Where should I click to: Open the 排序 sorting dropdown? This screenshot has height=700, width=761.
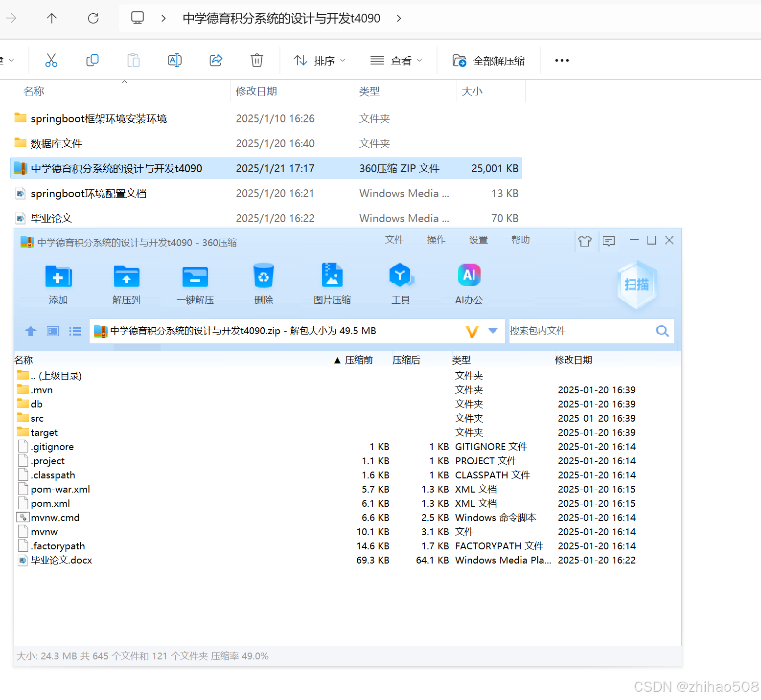[x=319, y=60]
